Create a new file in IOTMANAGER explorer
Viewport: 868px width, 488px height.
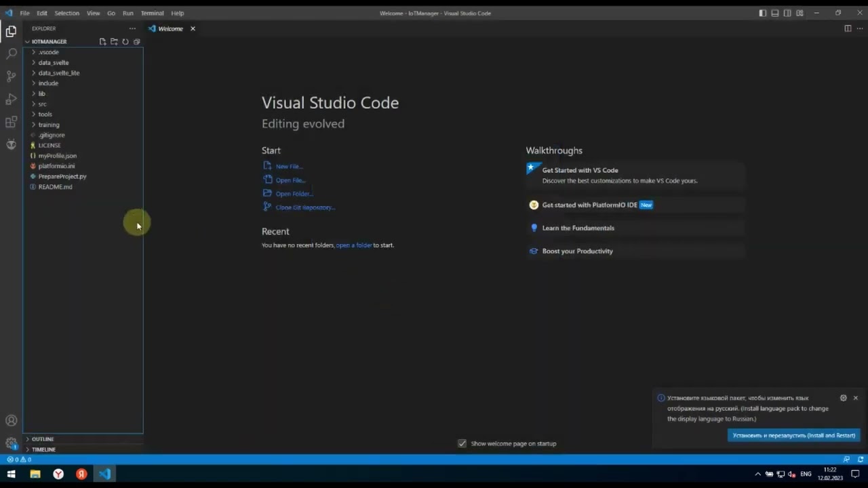(x=102, y=41)
